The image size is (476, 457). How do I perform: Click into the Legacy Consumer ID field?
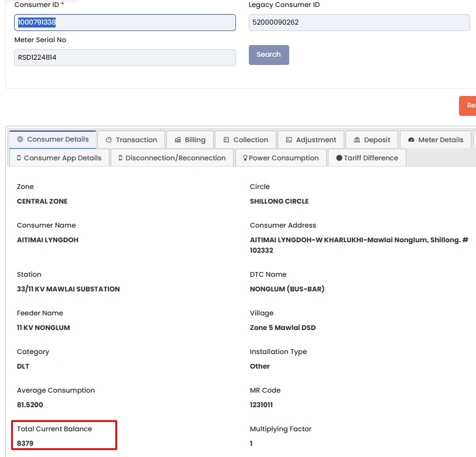coord(359,23)
